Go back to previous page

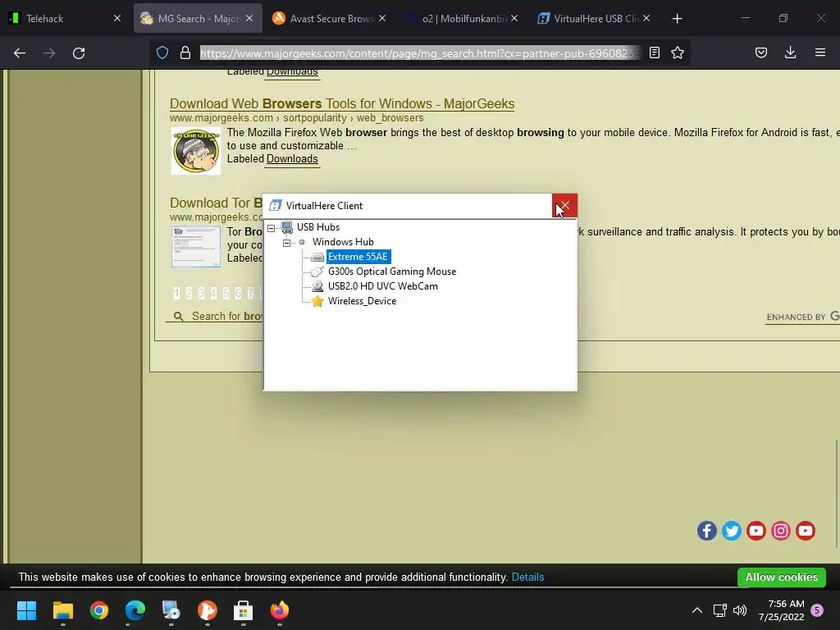20,53
